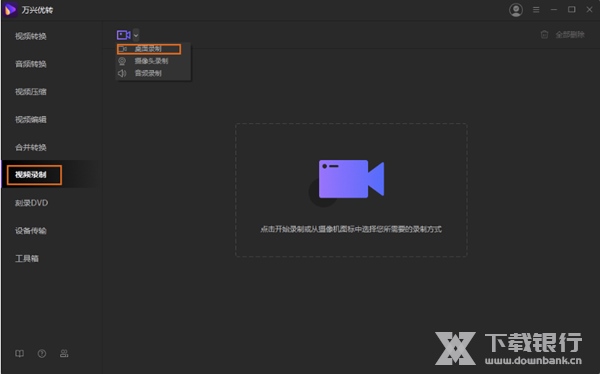Screen dimensions: 600x374
Task: Expand the record mode dropdown arrow
Action: tap(136, 36)
